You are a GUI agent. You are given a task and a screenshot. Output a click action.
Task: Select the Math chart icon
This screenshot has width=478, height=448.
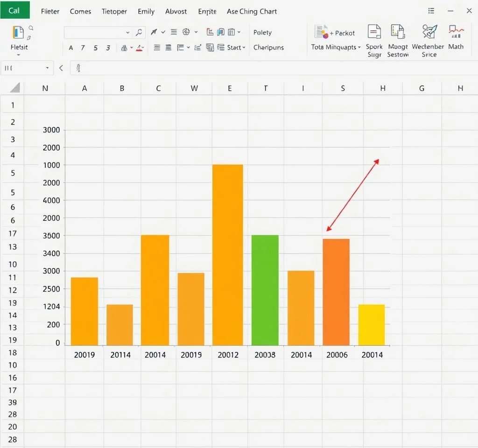(456, 32)
